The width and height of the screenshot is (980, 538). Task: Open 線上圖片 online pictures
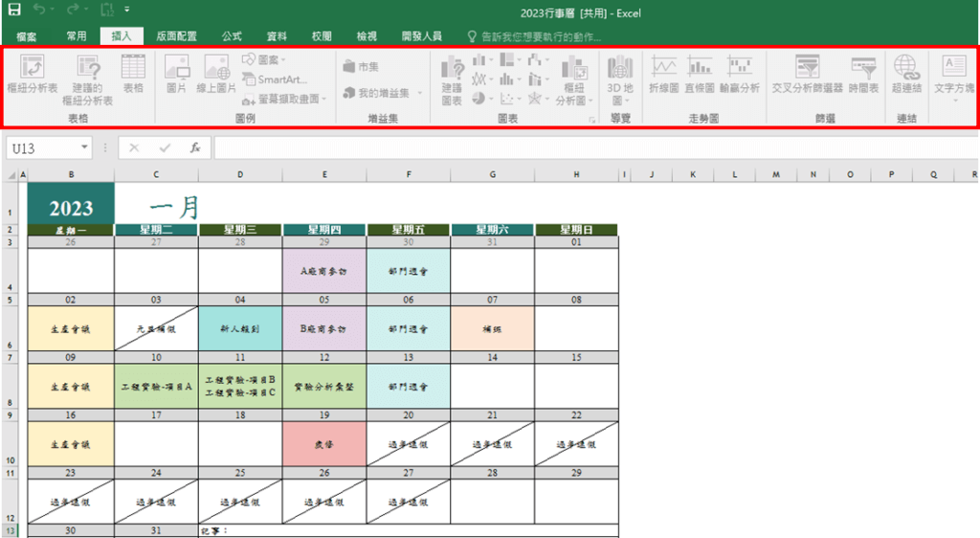[216, 73]
